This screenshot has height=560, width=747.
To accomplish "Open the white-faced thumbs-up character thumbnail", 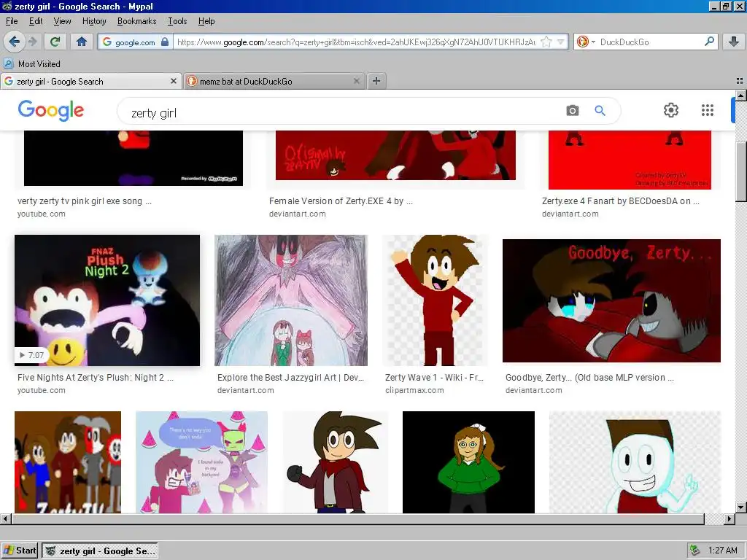I will point(635,462).
